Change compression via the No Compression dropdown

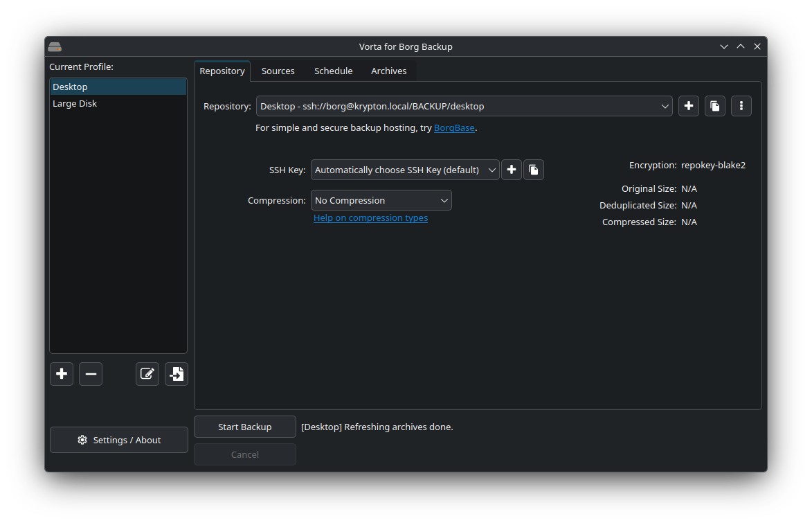pyautogui.click(x=381, y=199)
